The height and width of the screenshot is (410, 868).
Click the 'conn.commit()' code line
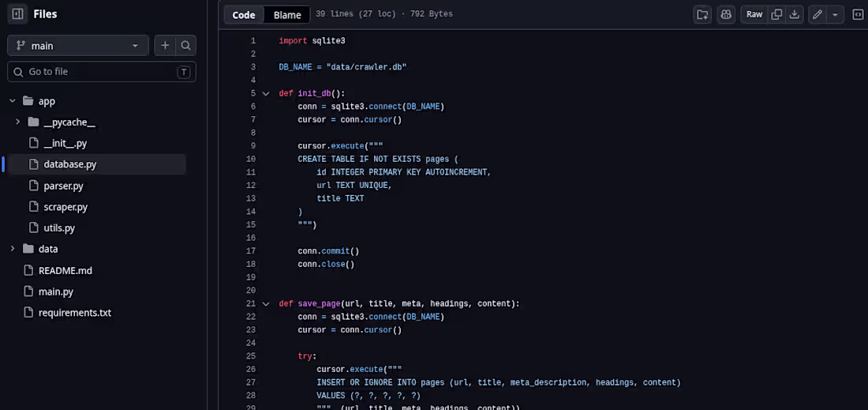328,251
